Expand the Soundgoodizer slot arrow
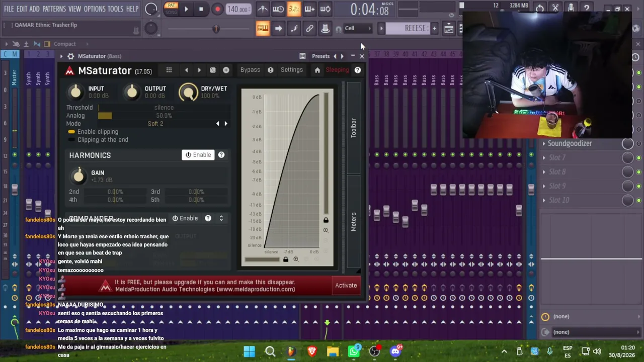The height and width of the screenshot is (362, 644). pos(544,143)
